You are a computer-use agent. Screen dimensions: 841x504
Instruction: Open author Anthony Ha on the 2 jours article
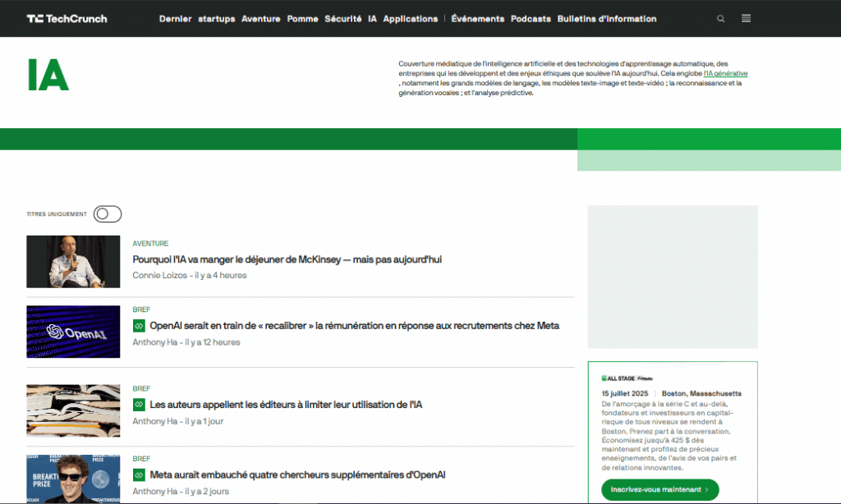click(x=155, y=491)
